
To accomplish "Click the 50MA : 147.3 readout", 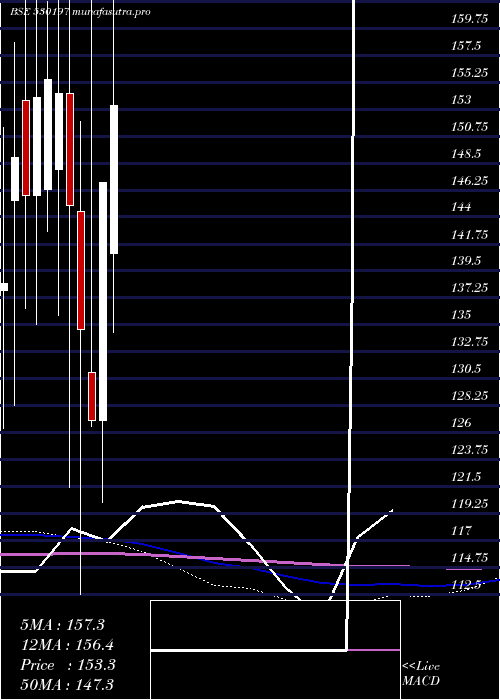I will point(67,684).
